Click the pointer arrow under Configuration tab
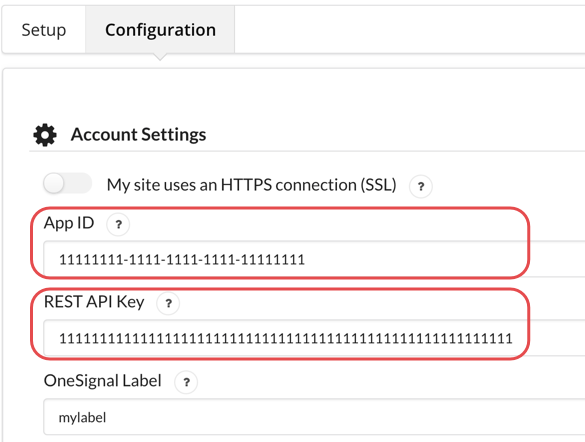 point(160,57)
